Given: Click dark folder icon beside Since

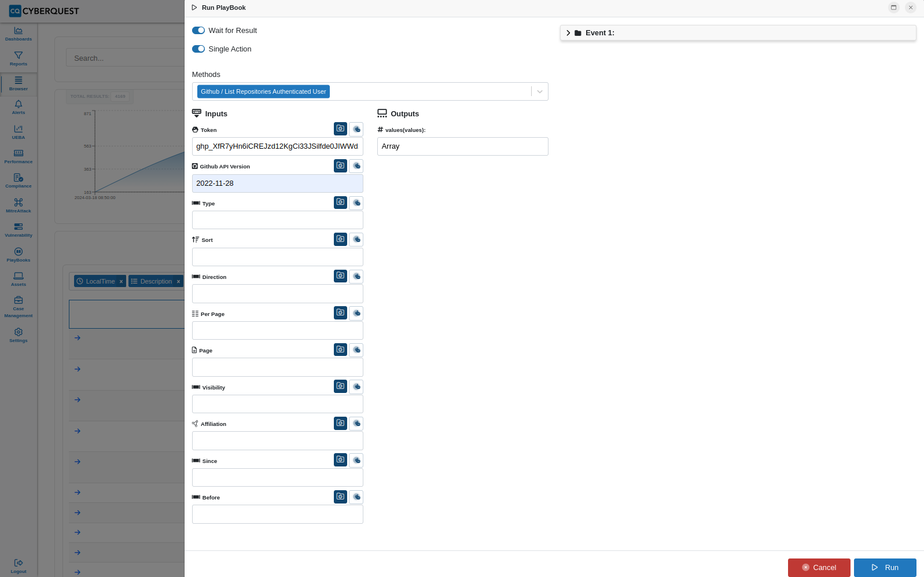Looking at the screenshot, I should (340, 460).
